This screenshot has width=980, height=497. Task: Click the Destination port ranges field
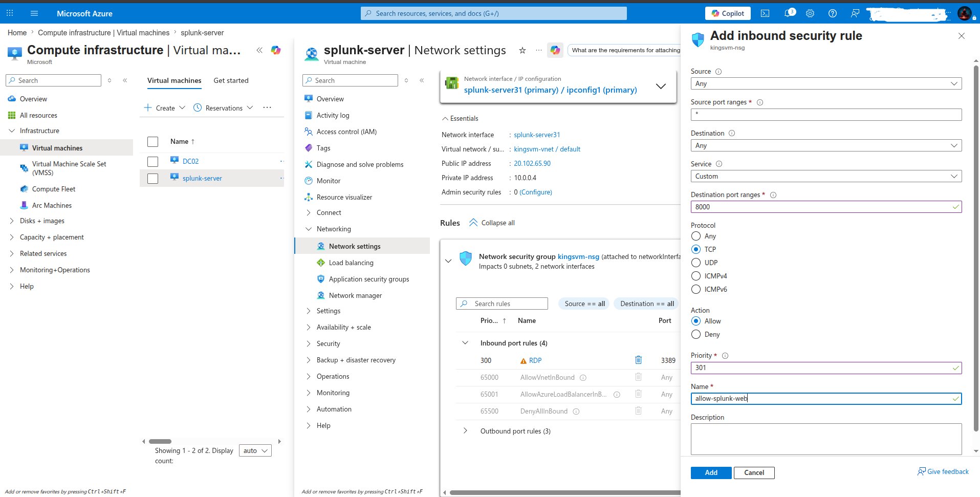click(x=826, y=207)
